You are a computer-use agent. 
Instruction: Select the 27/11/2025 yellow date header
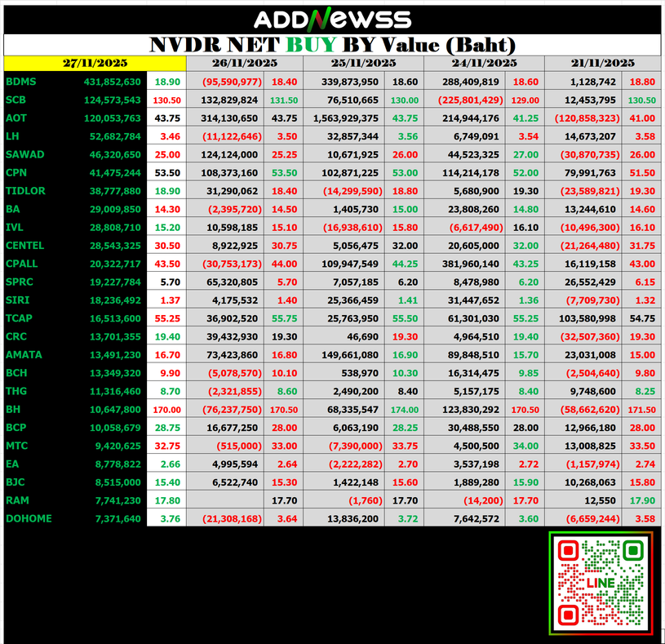pos(95,63)
